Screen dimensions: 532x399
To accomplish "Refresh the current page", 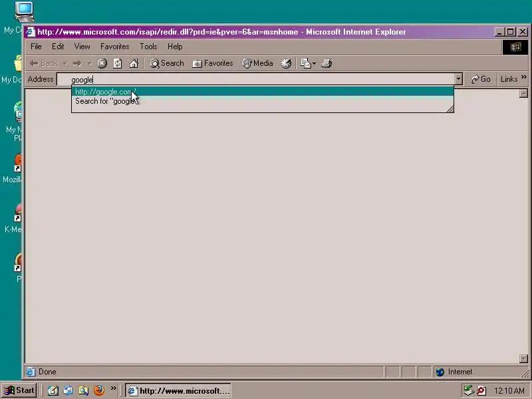I will [118, 63].
